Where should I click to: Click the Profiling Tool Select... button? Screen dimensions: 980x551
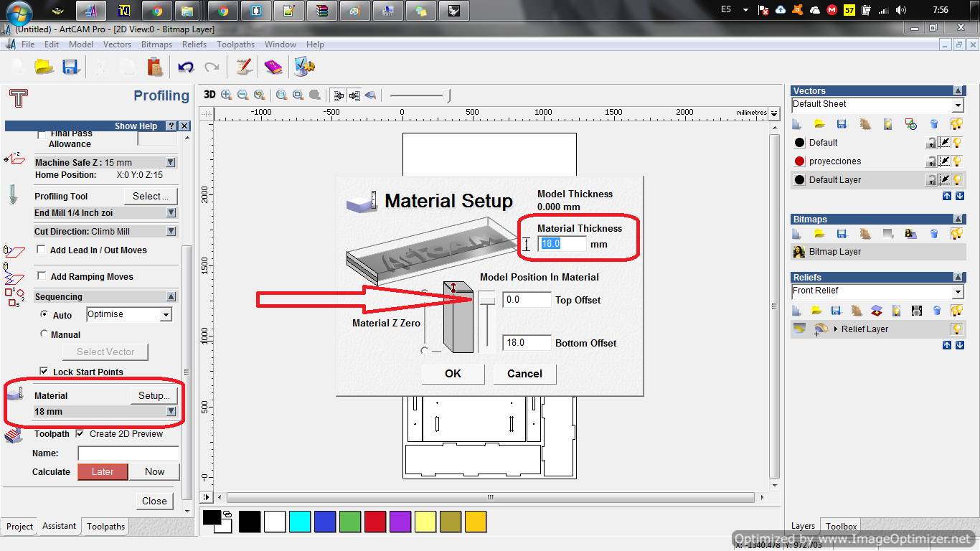(151, 196)
